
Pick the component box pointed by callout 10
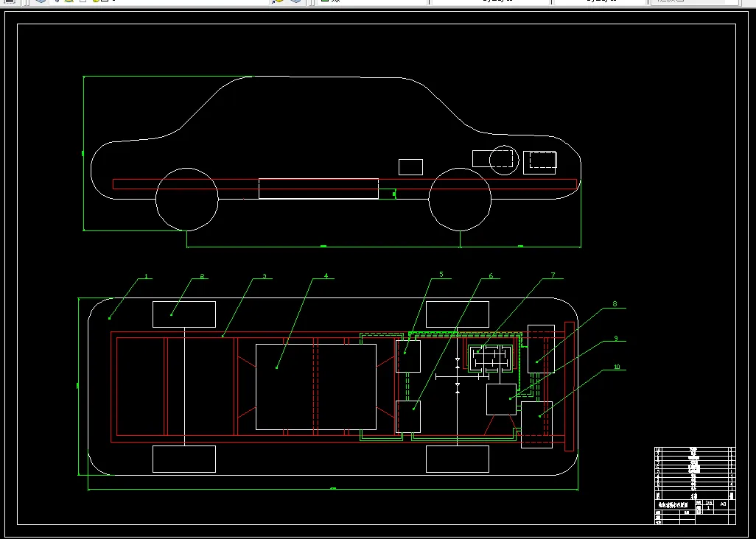click(536, 425)
